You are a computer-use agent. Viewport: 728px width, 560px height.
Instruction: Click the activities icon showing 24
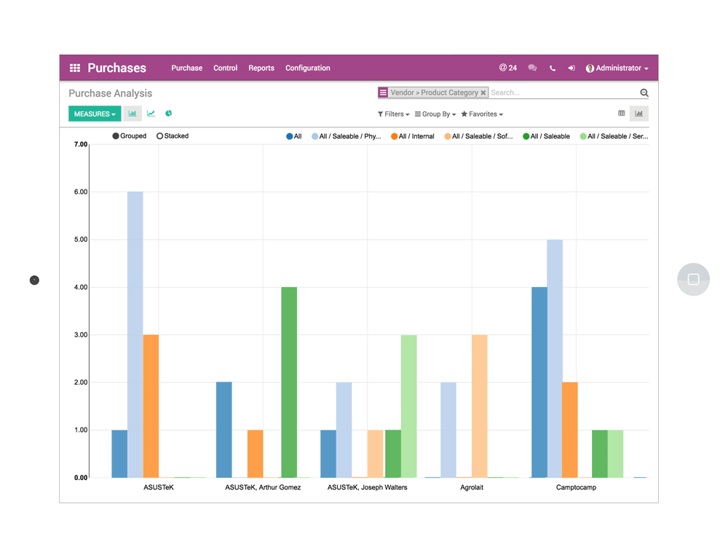tap(507, 68)
